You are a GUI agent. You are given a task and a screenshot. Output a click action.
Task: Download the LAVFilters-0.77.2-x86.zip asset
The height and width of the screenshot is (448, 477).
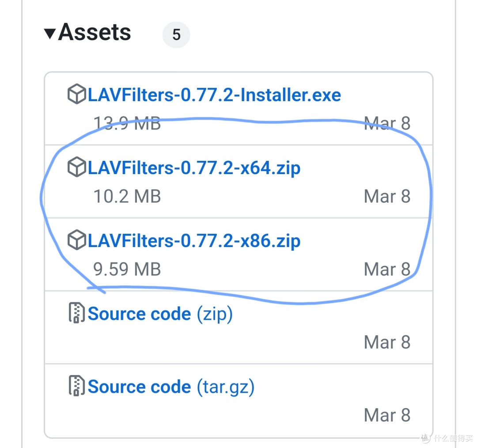tap(194, 241)
